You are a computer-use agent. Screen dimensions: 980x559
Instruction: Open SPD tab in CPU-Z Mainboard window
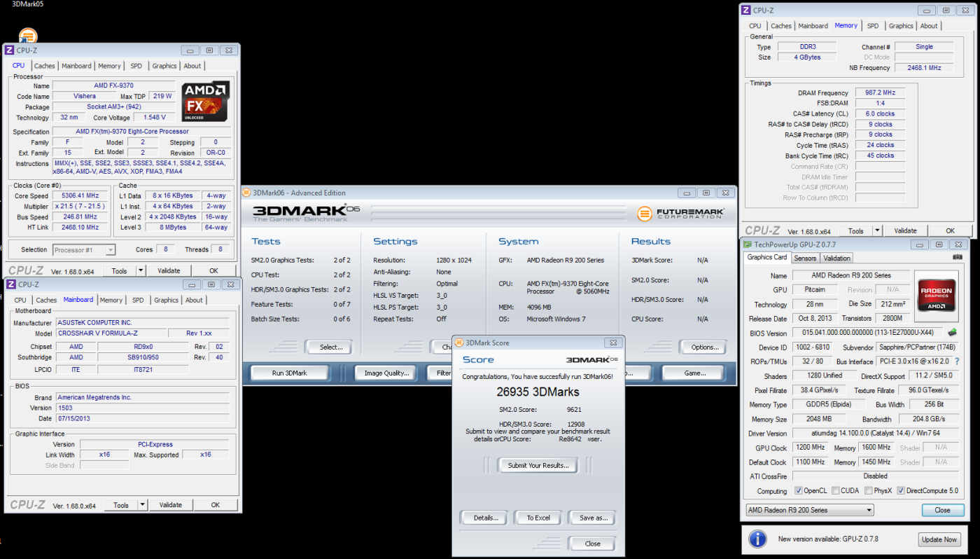[x=138, y=300]
